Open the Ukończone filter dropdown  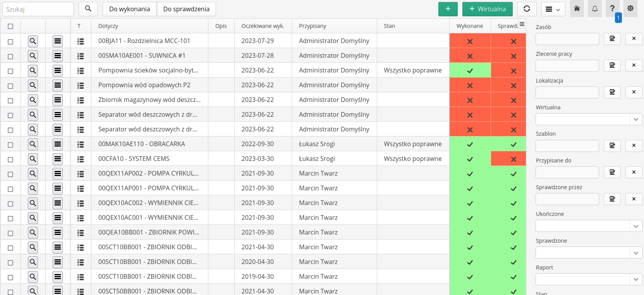click(x=635, y=226)
